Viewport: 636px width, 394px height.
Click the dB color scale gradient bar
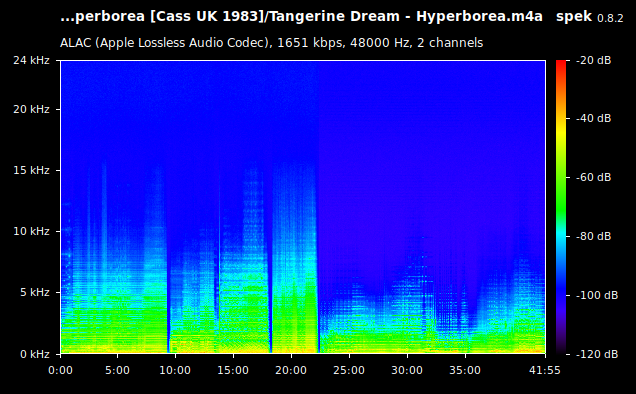(561, 207)
